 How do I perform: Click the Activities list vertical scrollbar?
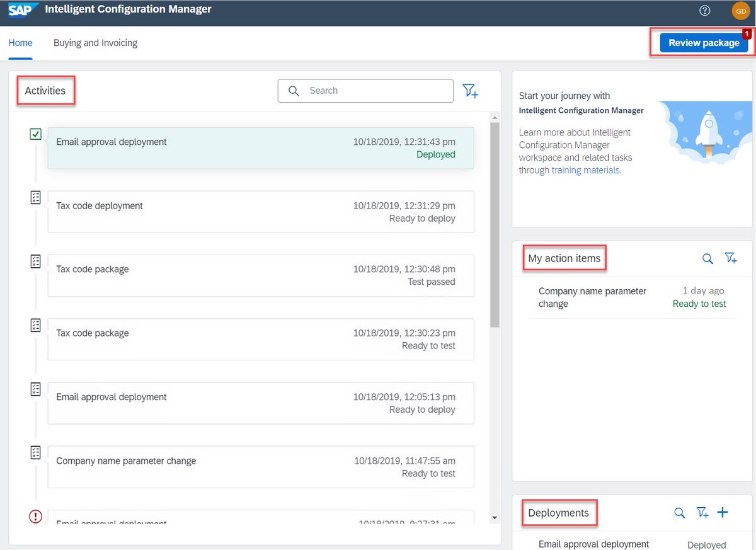pyautogui.click(x=495, y=225)
